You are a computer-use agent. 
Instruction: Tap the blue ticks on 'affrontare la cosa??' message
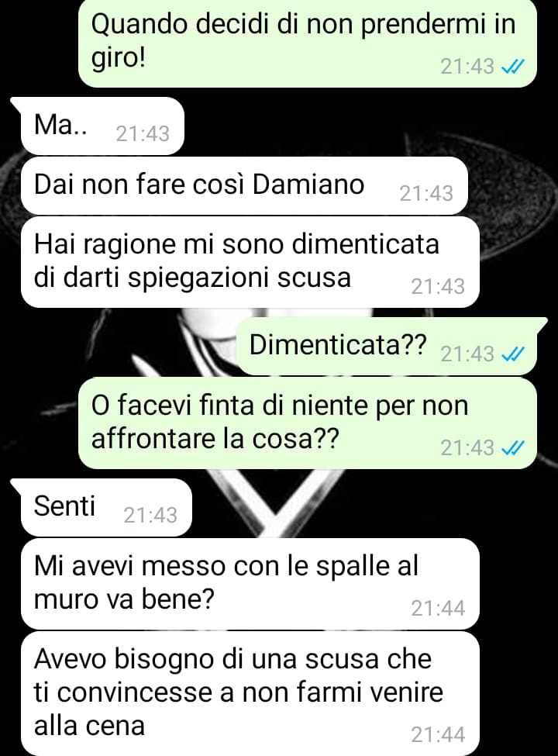tap(513, 448)
